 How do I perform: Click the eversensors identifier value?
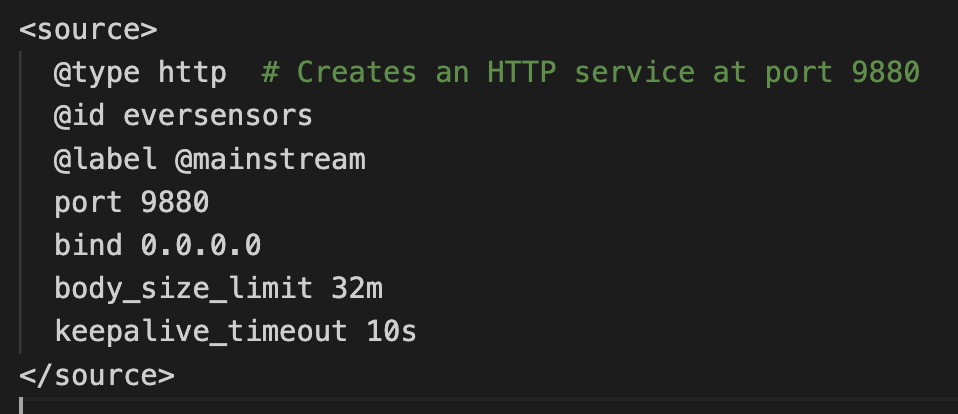point(217,116)
